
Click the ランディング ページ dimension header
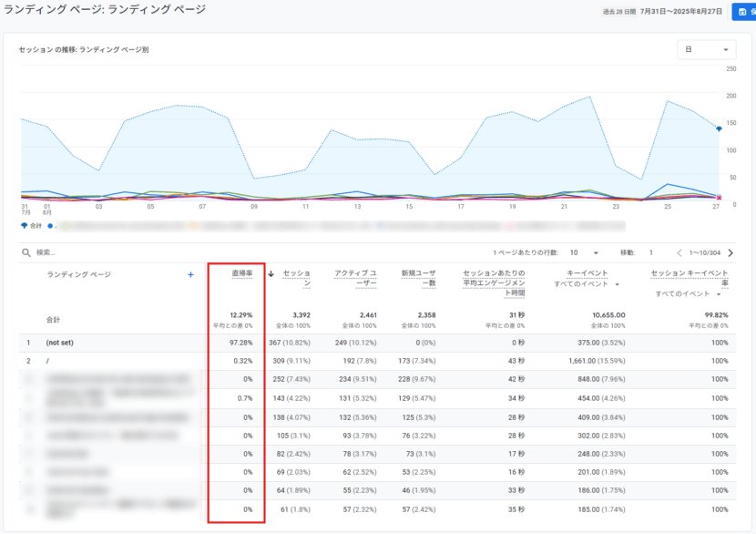pyautogui.click(x=78, y=274)
